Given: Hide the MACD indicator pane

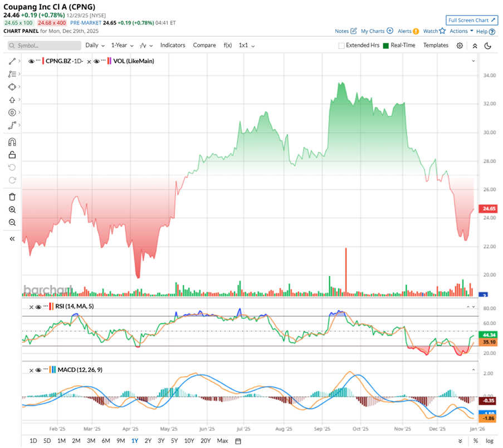Looking at the screenshot, I should pyautogui.click(x=38, y=370).
